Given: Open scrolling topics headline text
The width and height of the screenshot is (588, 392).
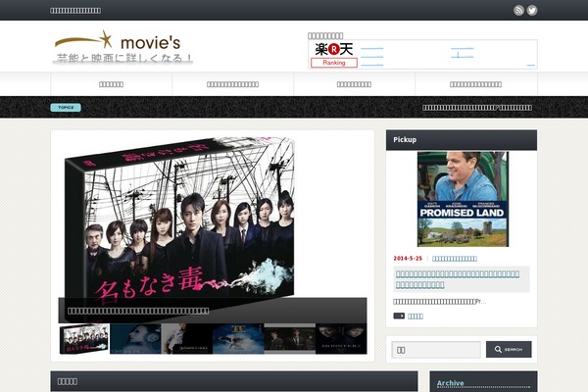Looking at the screenshot, I should [477, 108].
